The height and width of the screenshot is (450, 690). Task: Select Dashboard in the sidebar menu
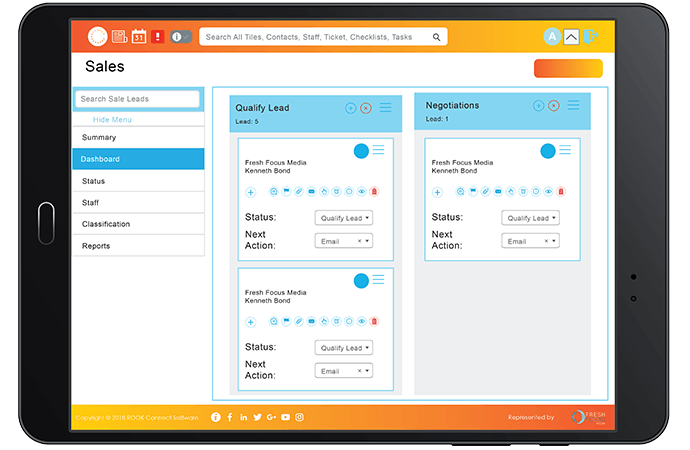click(138, 159)
